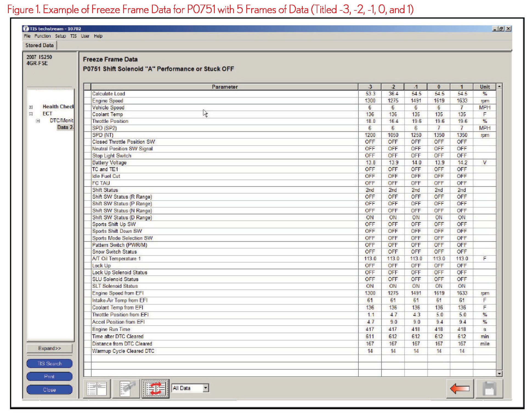
Task: Switch to the Stored Data tab
Action: point(39,45)
